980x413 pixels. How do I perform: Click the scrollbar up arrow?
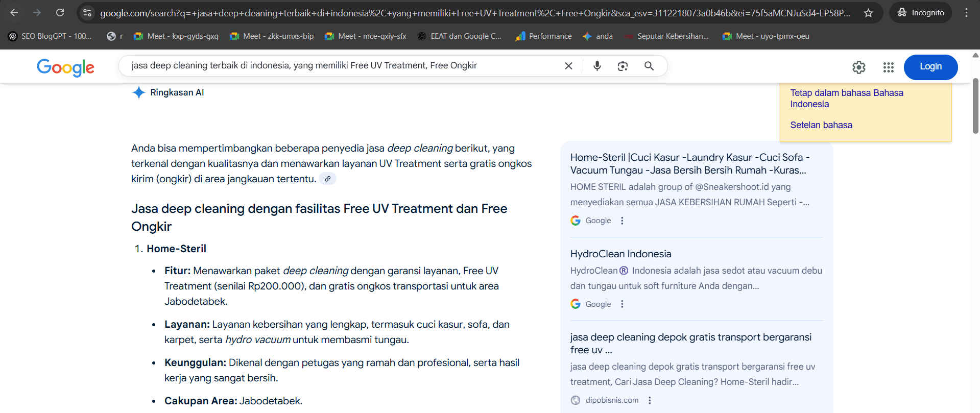(x=975, y=55)
